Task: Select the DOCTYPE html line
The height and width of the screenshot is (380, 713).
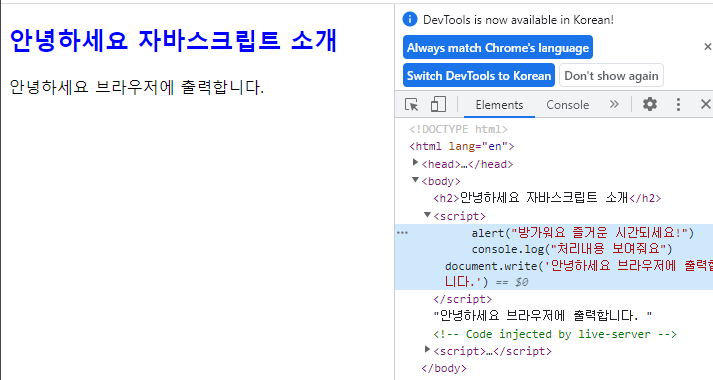Action: 458,130
